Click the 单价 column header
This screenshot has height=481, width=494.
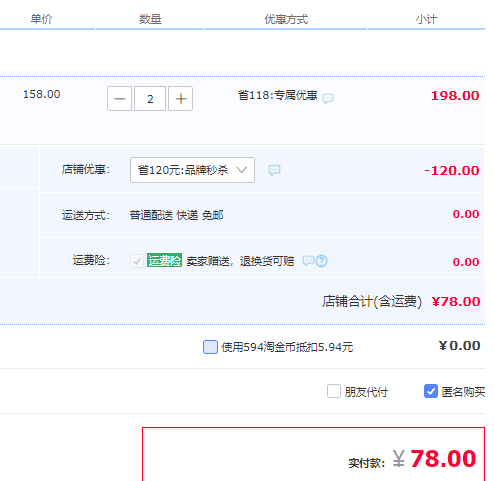[x=41, y=19]
